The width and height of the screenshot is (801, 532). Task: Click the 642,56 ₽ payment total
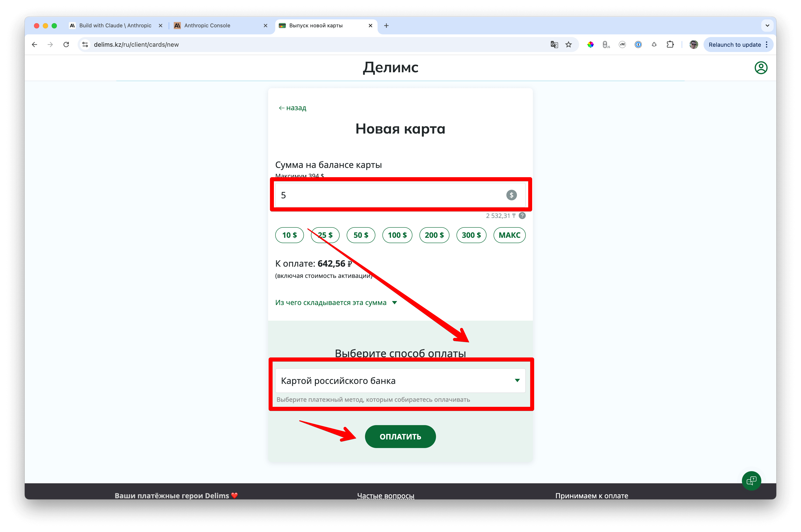(x=335, y=264)
